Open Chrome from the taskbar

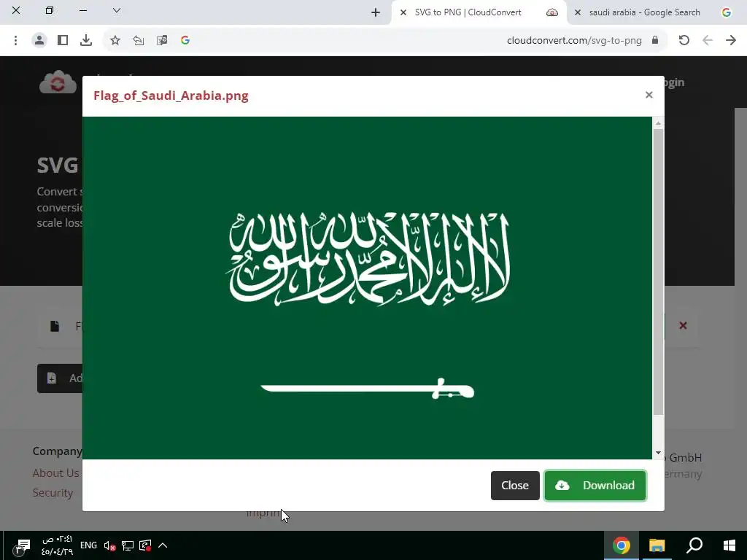pos(622,545)
